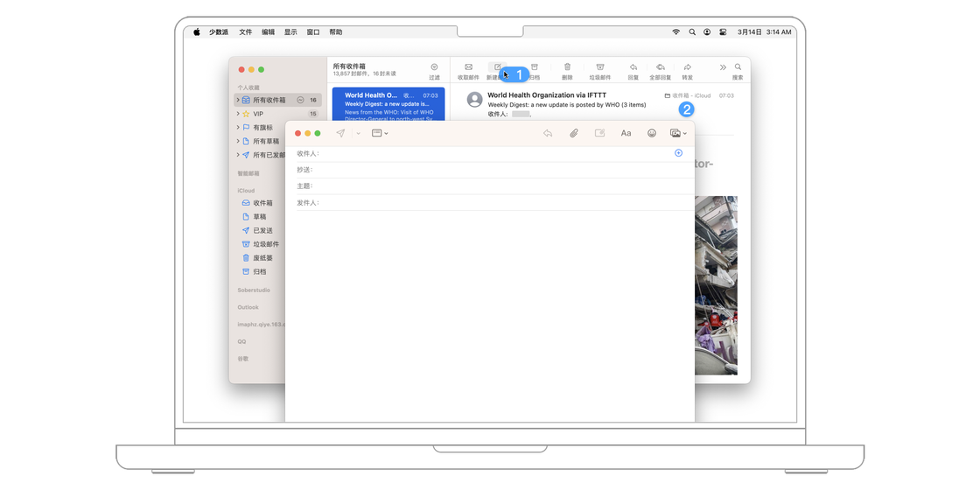
Task: Select the 草稿 drafts folder under iCloud
Action: click(x=260, y=217)
